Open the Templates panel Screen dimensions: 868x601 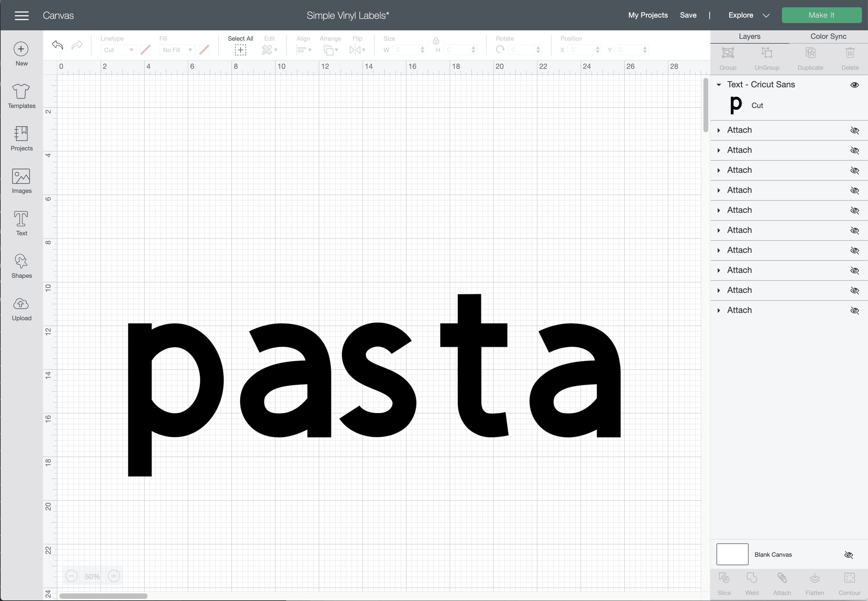(x=22, y=96)
